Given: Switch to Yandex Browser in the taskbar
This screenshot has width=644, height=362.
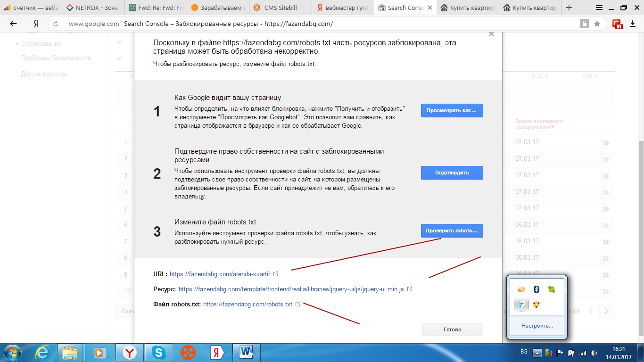Looking at the screenshot, I should click(x=130, y=353).
